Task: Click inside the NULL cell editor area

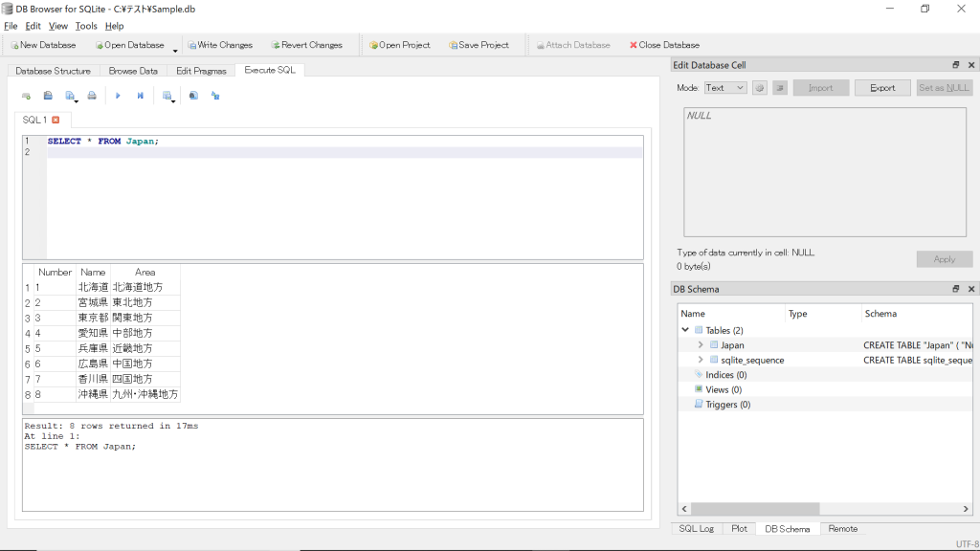Action: coord(825,172)
